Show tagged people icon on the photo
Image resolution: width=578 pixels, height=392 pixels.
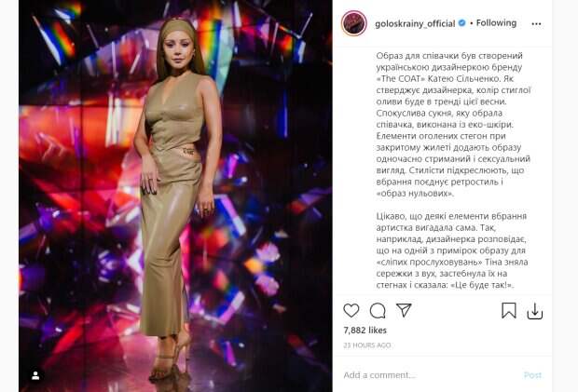pos(35,375)
